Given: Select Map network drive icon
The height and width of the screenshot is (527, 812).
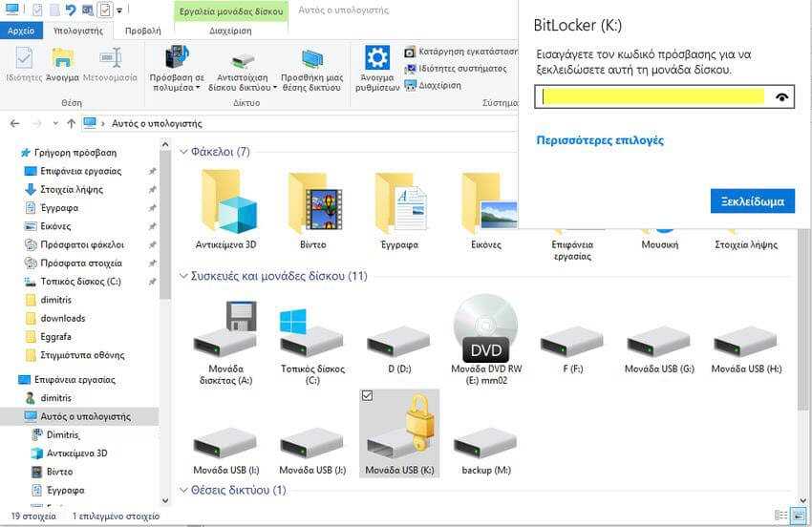Looking at the screenshot, I should 242,61.
